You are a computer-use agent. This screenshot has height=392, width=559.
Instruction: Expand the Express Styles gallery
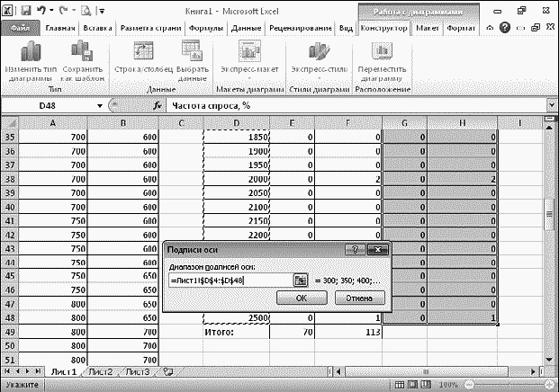[316, 56]
